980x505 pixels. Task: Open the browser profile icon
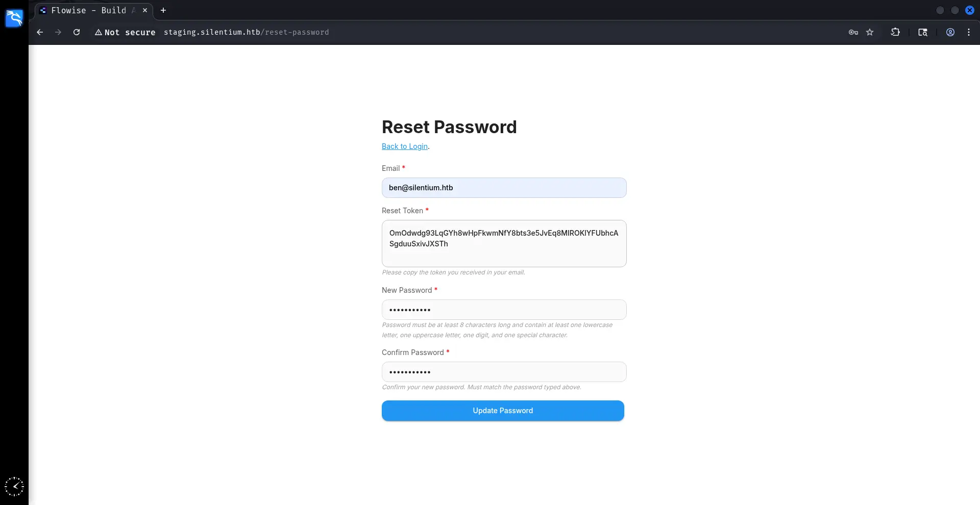click(950, 32)
